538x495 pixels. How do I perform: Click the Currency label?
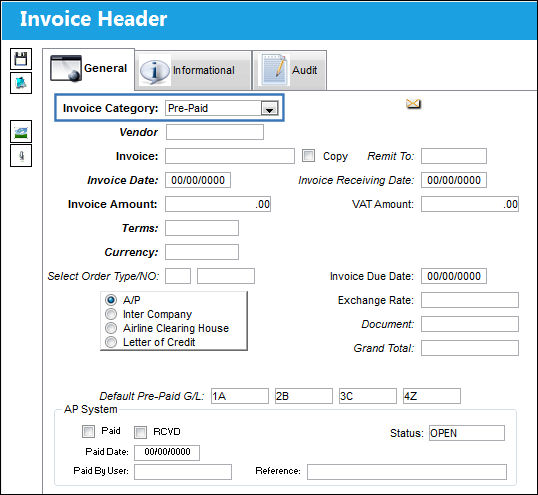coord(131,252)
